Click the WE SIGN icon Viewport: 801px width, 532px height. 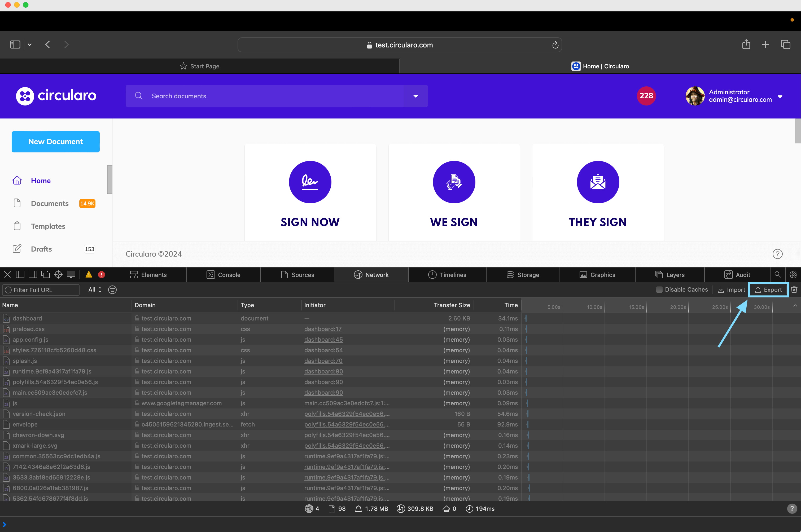pos(454,181)
